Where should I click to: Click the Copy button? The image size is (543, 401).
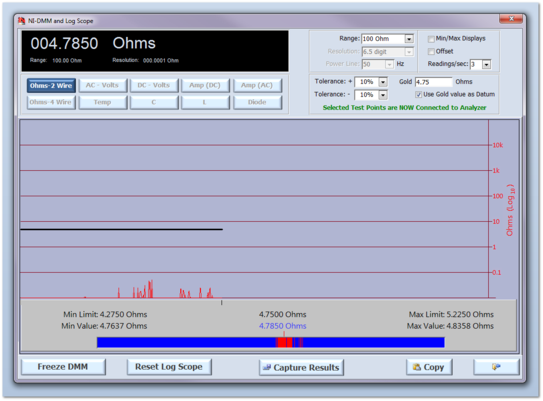[429, 367]
